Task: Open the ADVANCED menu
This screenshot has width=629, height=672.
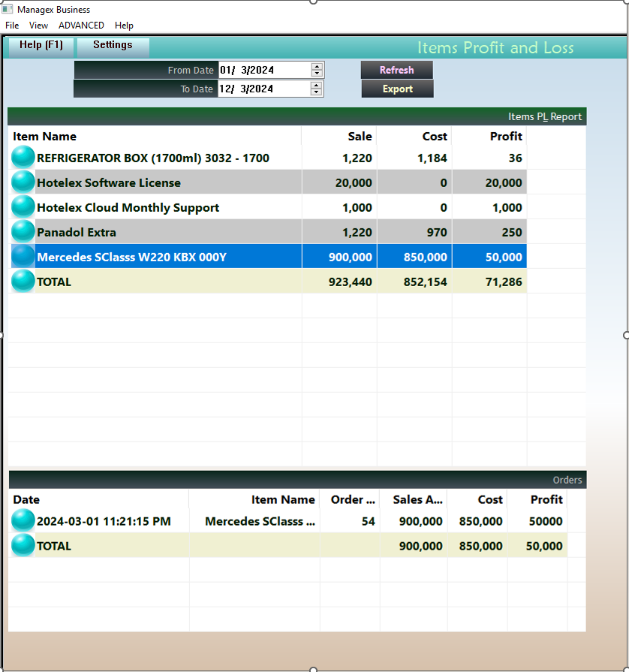Action: [x=81, y=26]
